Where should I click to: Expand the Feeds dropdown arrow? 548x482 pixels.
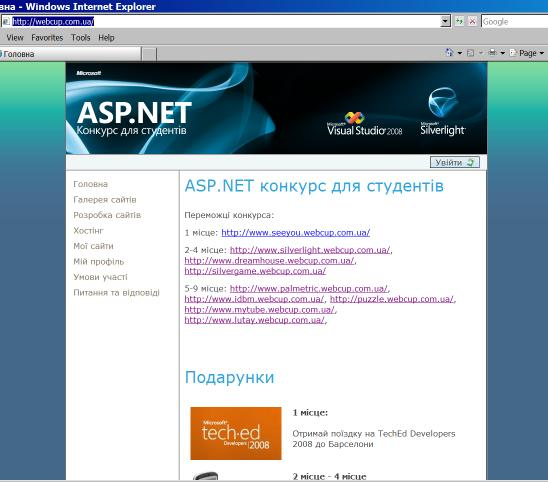[481, 53]
